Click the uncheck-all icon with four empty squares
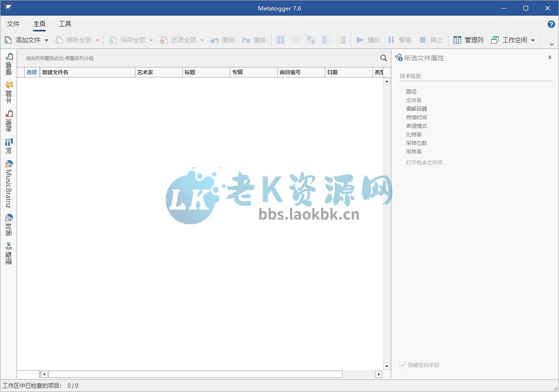The image size is (559, 392). [x=296, y=40]
